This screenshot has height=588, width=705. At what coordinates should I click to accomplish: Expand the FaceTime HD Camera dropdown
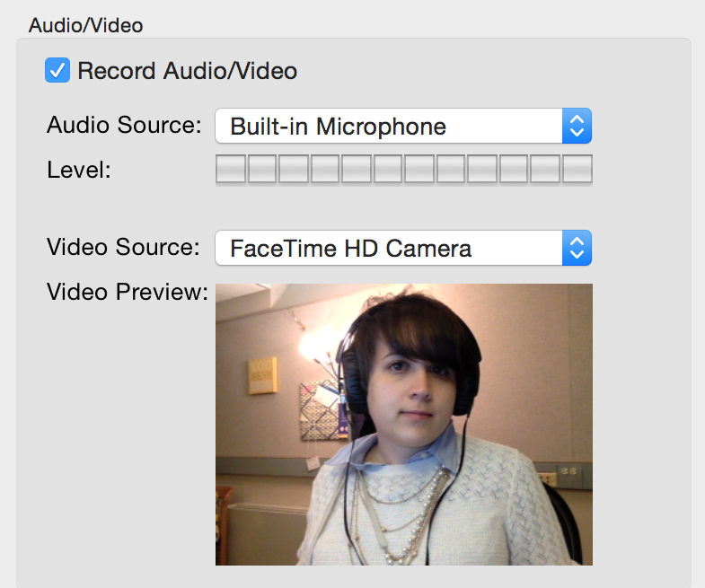coord(388,248)
